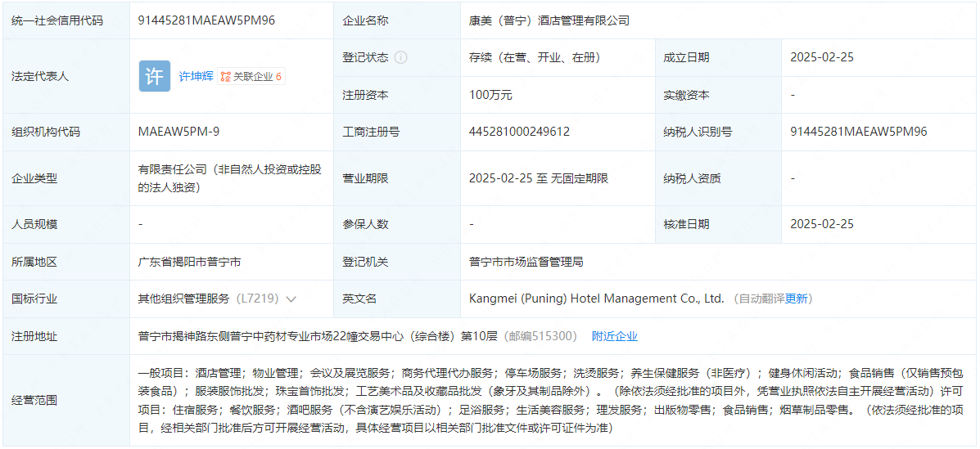
Task: Click the 核准日期 value 2025-02-25
Action: [822, 223]
